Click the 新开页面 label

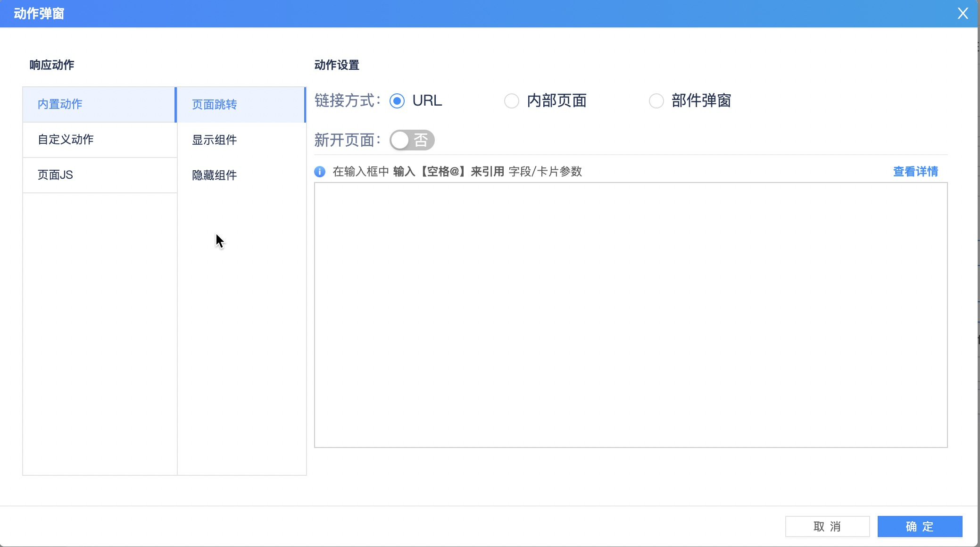[x=347, y=140]
